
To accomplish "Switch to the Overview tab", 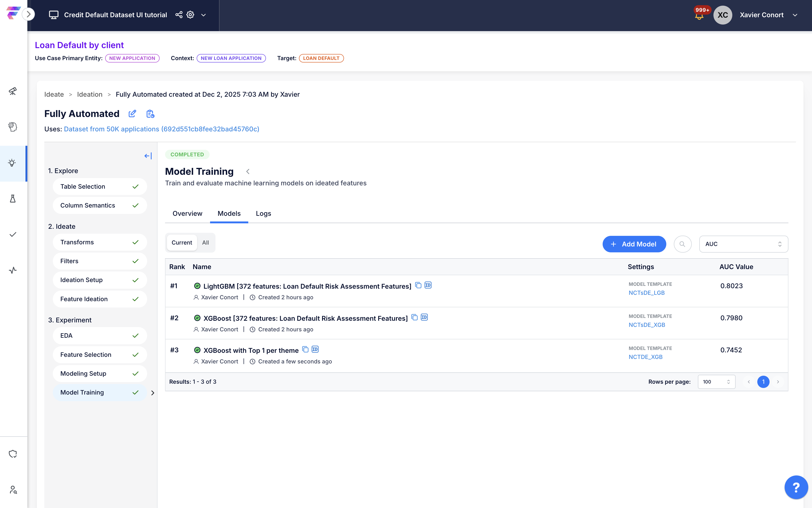I will pyautogui.click(x=187, y=214).
